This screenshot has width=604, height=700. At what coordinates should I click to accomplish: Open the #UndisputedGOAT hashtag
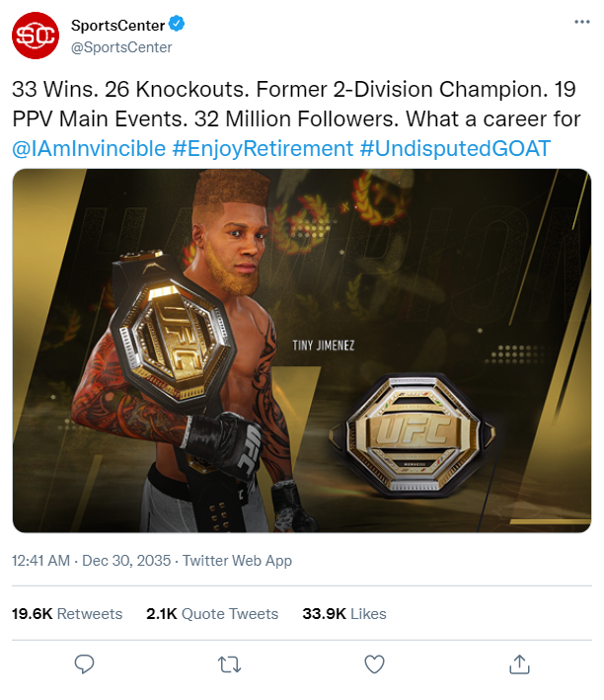coord(455,148)
